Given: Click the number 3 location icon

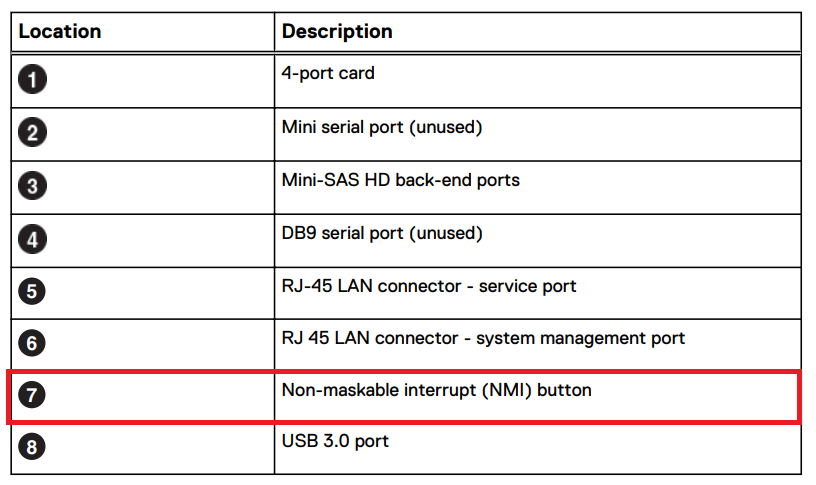Looking at the screenshot, I should (33, 187).
